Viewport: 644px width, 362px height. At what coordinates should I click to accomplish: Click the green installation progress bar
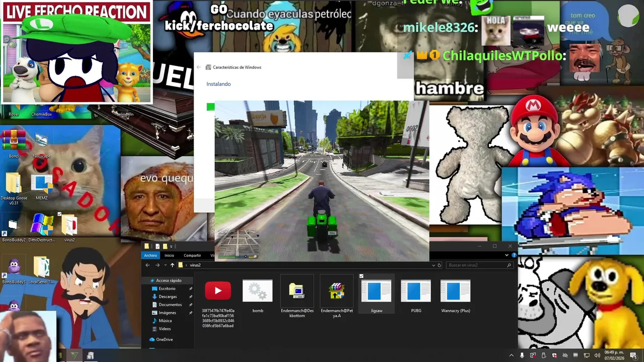[x=210, y=107]
